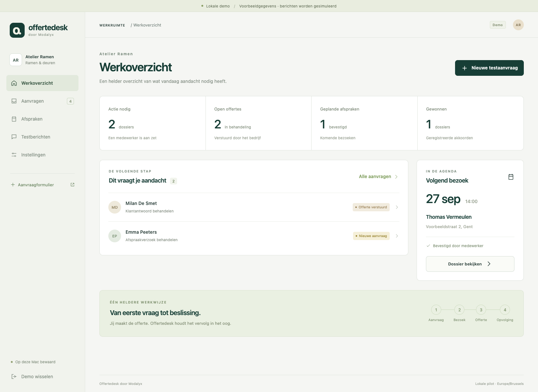538x392 pixels.
Task: Click the Aanvragen count badge showing 4
Action: click(x=70, y=101)
